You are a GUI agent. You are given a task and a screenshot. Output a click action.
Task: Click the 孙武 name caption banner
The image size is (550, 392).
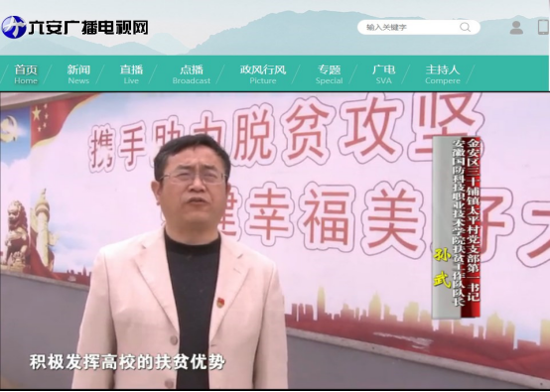(x=457, y=228)
